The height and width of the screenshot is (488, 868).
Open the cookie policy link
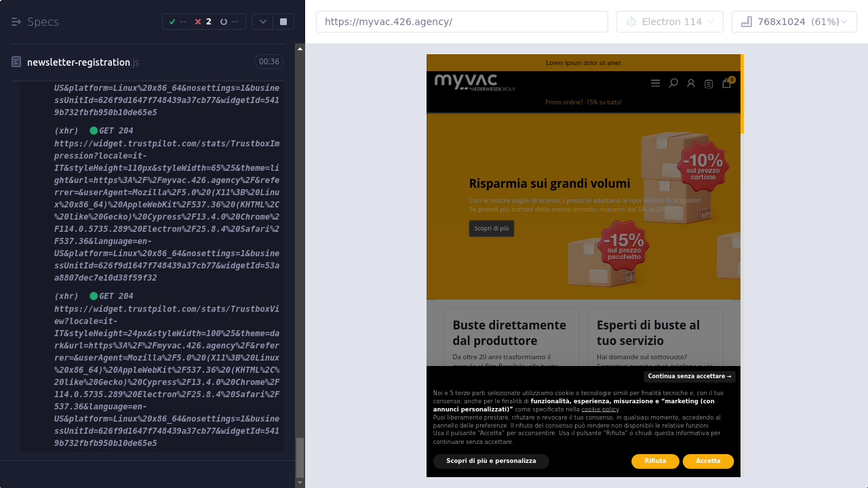pos(599,409)
